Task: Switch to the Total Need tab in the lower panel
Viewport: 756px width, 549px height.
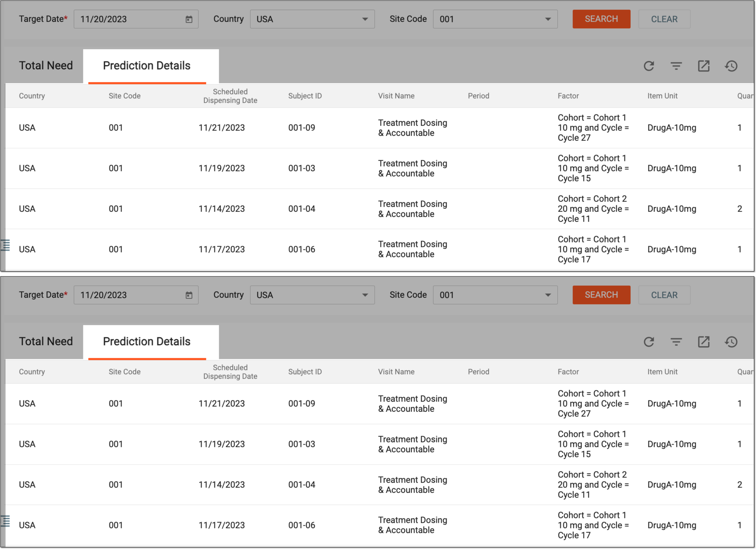Action: (x=46, y=341)
